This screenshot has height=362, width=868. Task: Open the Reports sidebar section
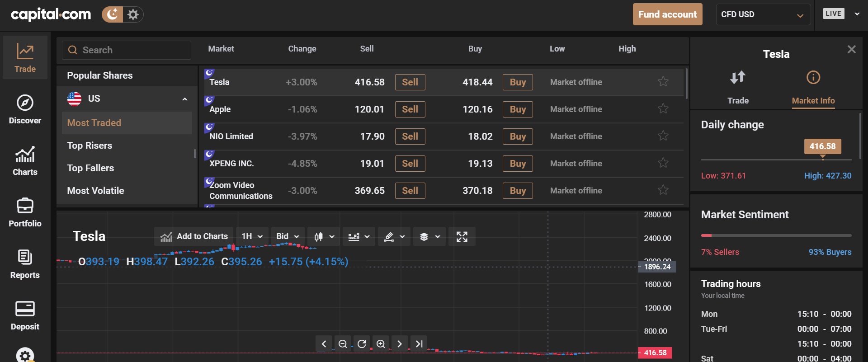click(25, 264)
